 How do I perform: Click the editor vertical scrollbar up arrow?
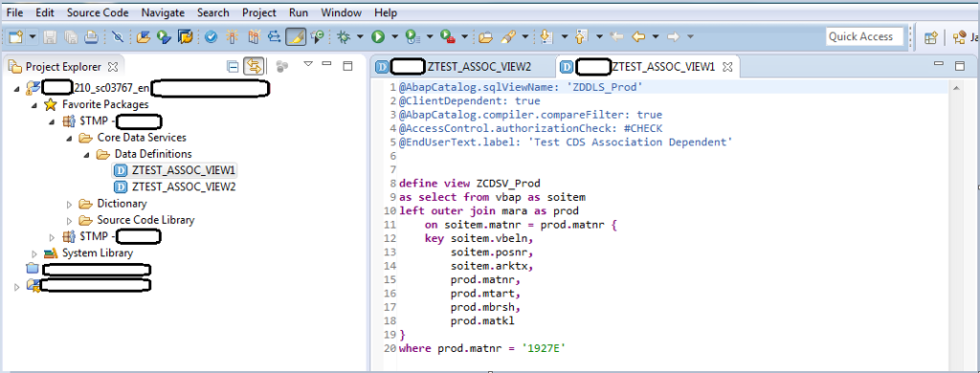point(956,89)
